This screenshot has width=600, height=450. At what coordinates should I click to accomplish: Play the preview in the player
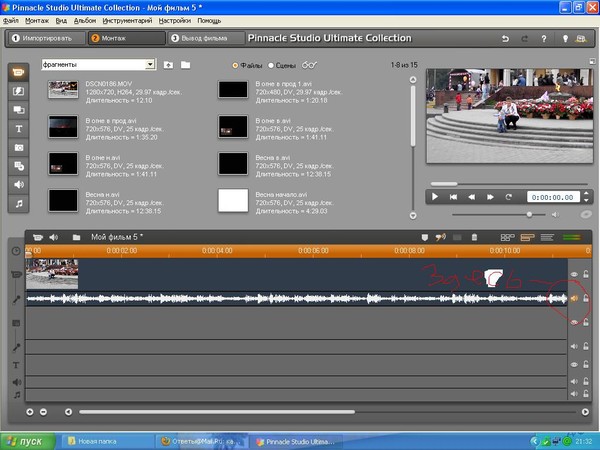click(435, 197)
